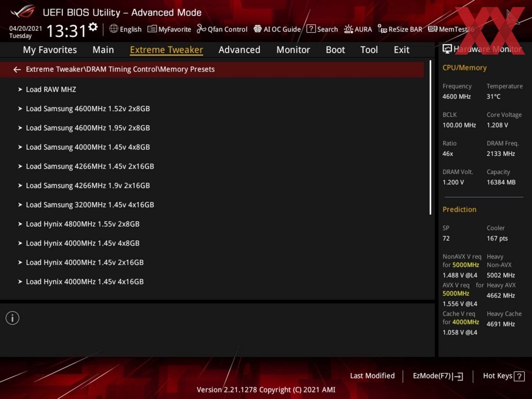Open the Monitor tab
Screen dimensions: 532x399
click(x=293, y=50)
